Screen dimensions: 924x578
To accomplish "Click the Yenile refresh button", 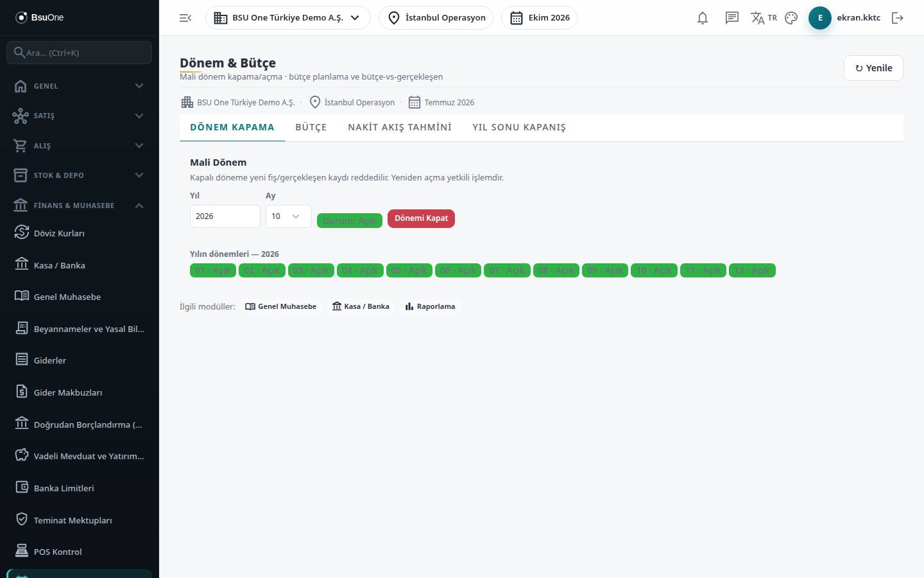I will click(x=873, y=68).
